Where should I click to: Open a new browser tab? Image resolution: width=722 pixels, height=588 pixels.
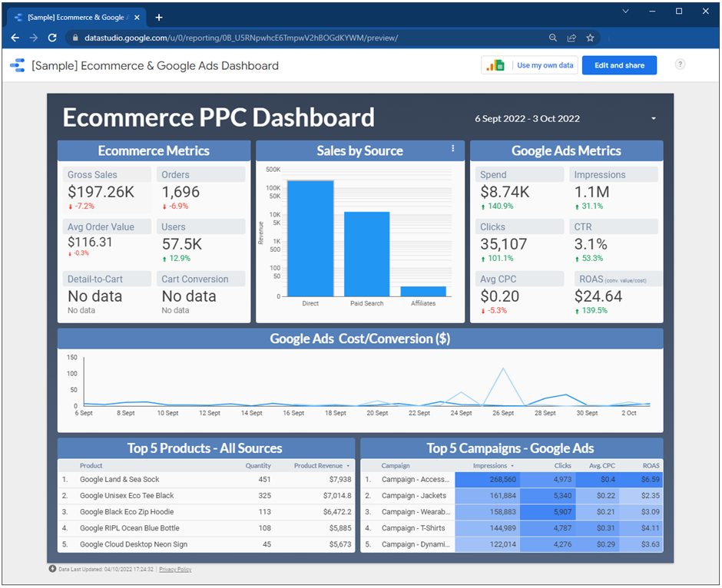point(159,18)
